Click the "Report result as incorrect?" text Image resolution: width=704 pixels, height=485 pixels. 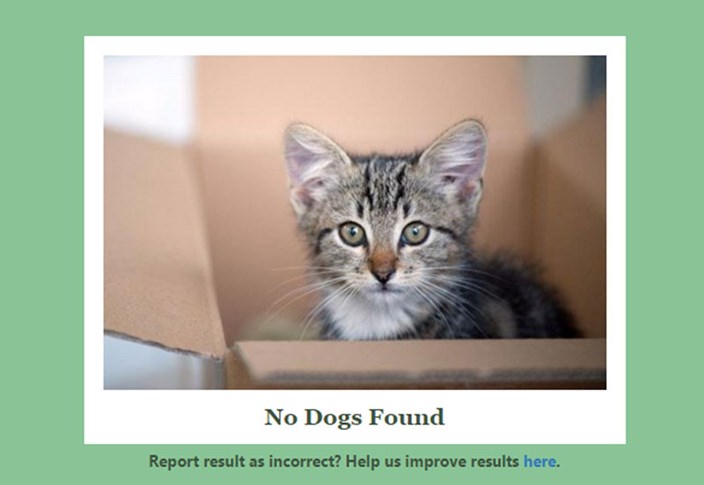[x=245, y=462]
